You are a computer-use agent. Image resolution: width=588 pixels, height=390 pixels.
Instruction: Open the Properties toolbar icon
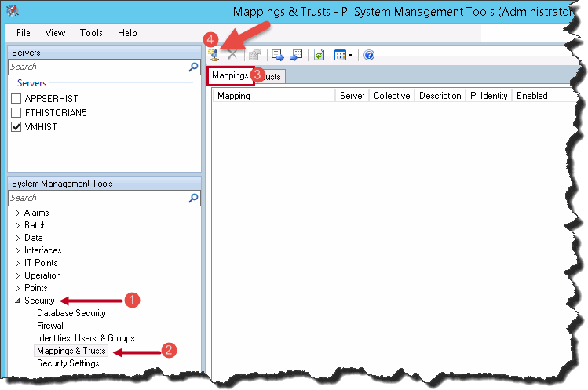tap(255, 55)
